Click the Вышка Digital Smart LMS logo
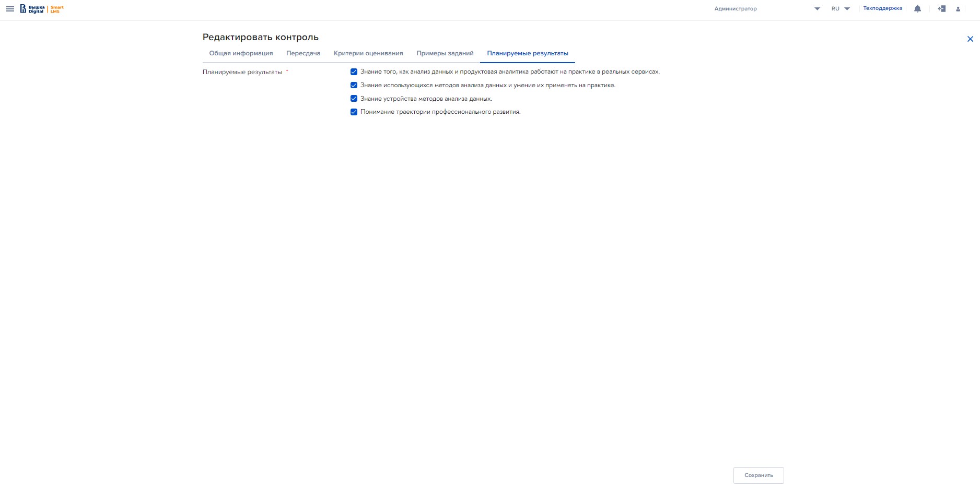The width and height of the screenshot is (980, 489). 42,9
